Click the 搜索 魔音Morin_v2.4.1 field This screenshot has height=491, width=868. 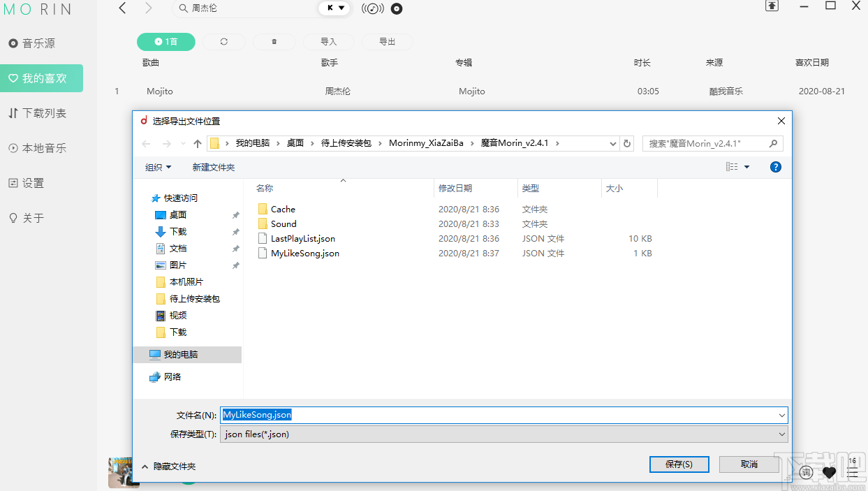click(x=712, y=143)
